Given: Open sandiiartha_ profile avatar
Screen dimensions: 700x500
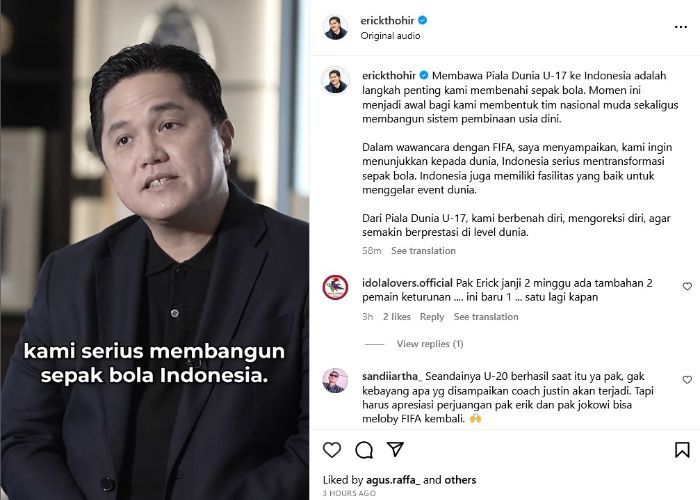Looking at the screenshot, I should (335, 381).
